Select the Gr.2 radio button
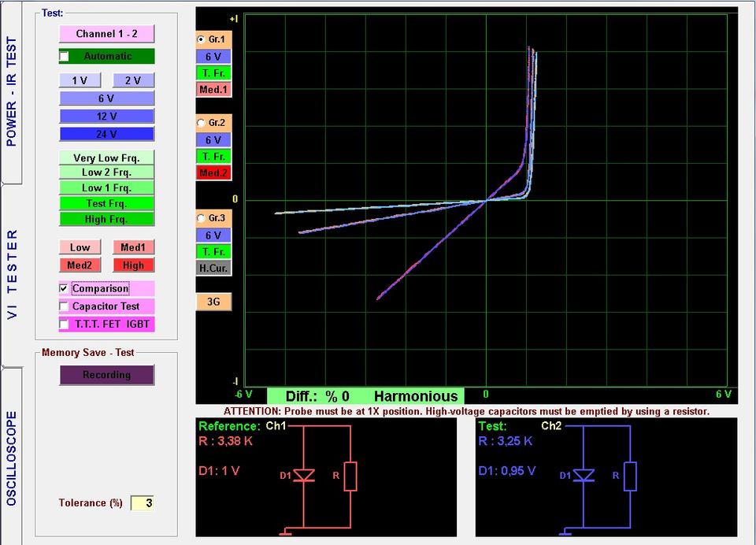 202,123
